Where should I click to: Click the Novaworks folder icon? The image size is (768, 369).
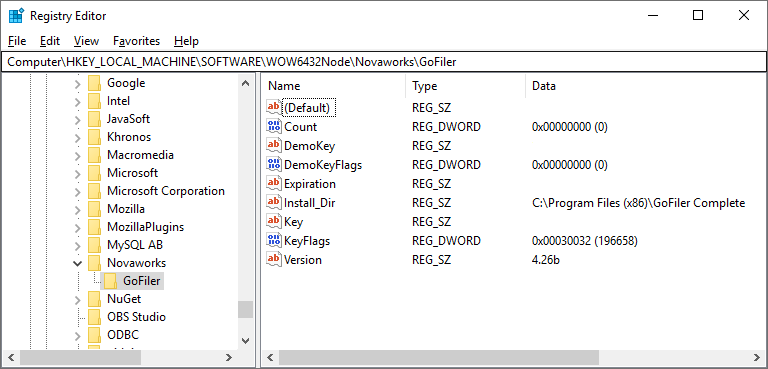[95, 263]
